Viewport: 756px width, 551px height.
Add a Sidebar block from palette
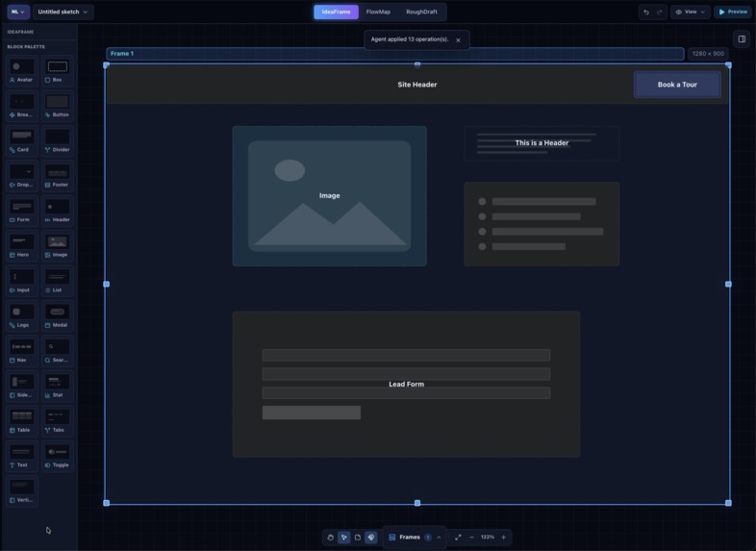[x=22, y=387]
